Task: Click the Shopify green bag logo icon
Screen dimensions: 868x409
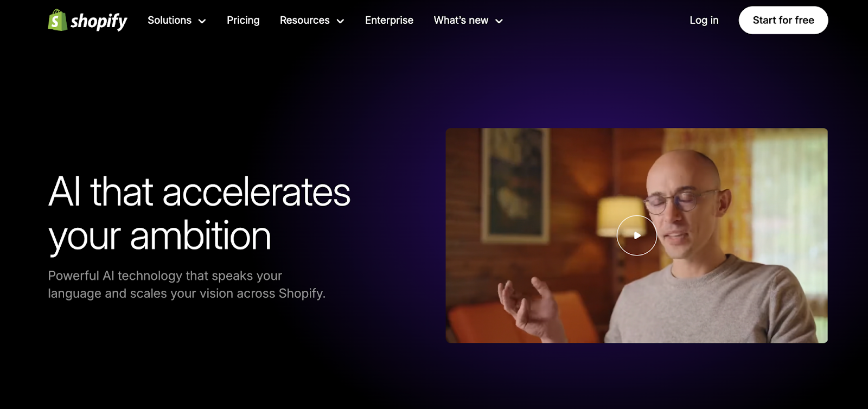Action: (58, 20)
